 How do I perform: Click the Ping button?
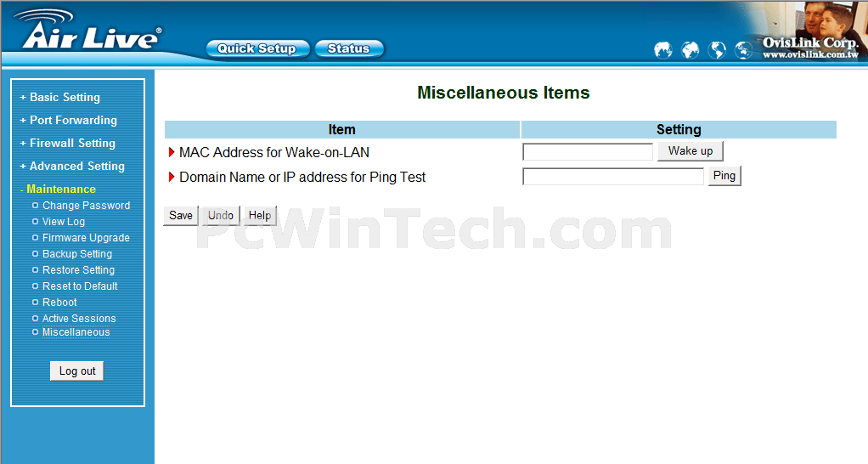(724, 176)
